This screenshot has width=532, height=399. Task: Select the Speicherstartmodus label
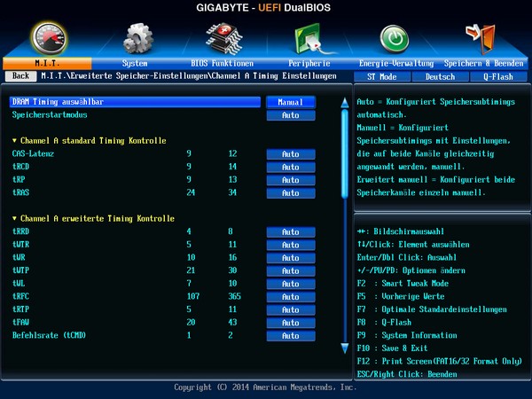point(50,114)
